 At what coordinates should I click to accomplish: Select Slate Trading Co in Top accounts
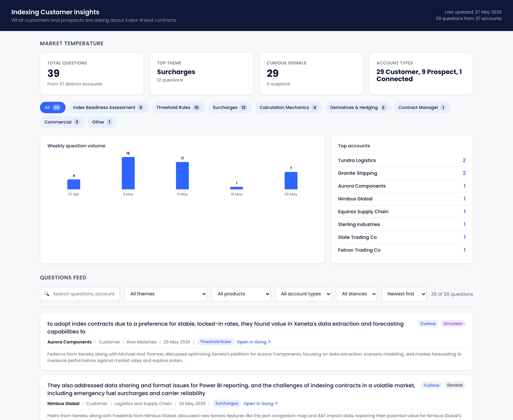click(x=402, y=237)
